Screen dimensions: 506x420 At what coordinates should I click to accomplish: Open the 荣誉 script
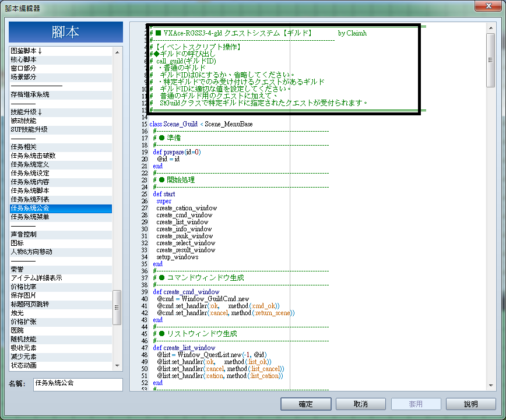pos(61,269)
